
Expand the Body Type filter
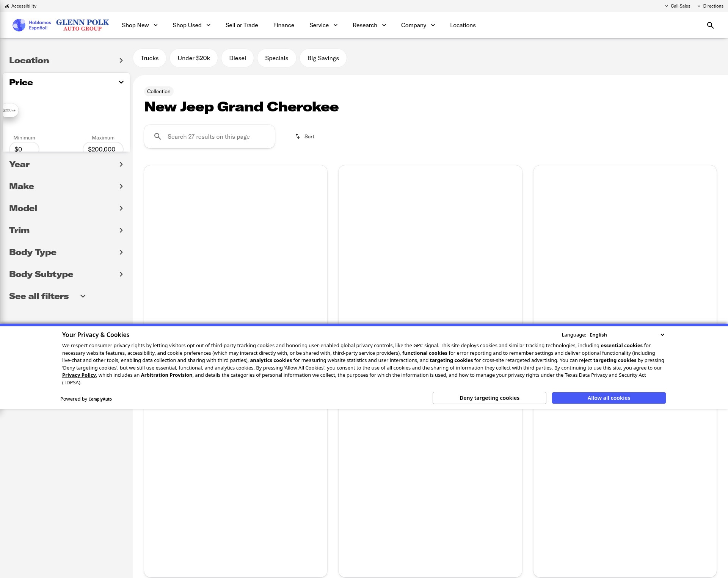[66, 252]
